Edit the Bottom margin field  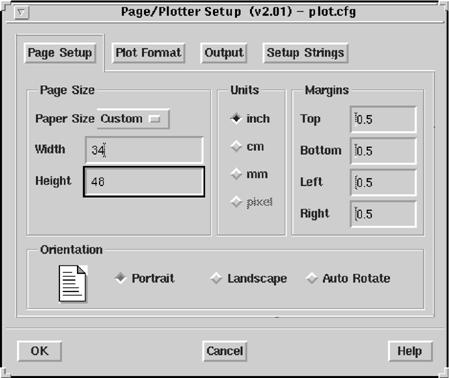click(x=383, y=151)
